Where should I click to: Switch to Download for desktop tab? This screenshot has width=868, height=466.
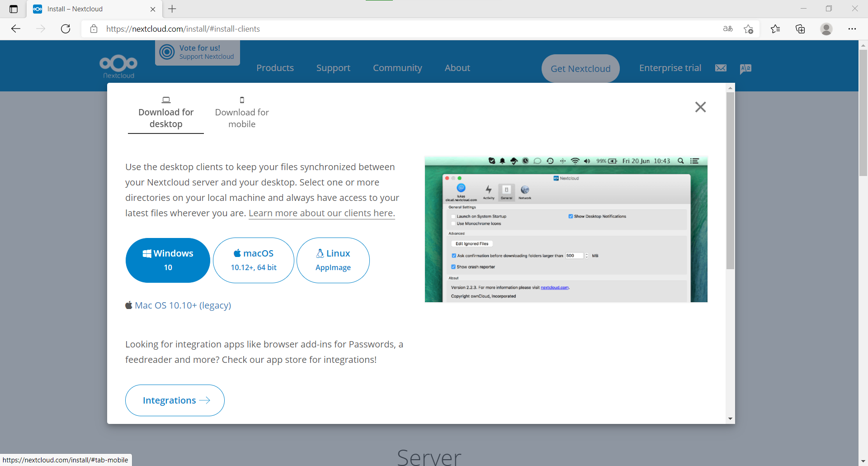click(166, 113)
